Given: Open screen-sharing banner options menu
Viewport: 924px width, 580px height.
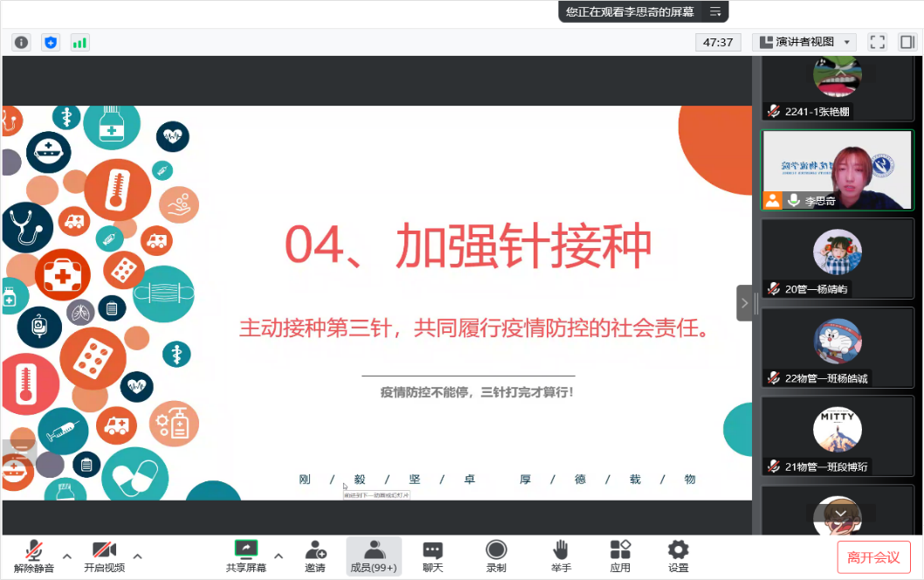Looking at the screenshot, I should click(x=715, y=11).
